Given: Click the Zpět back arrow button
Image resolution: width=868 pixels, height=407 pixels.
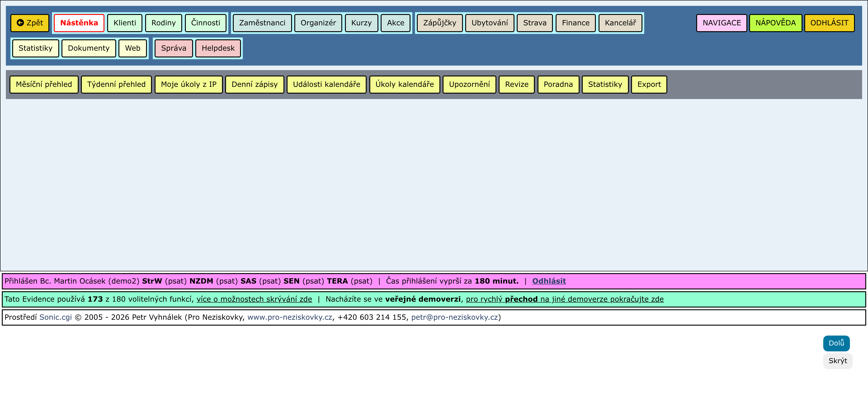Looking at the screenshot, I should coord(30,23).
